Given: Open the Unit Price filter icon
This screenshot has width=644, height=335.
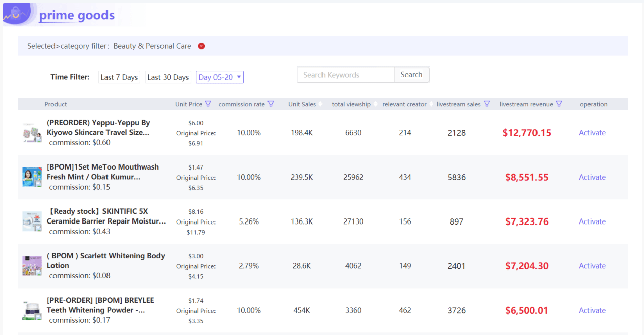Looking at the screenshot, I should pos(208,104).
